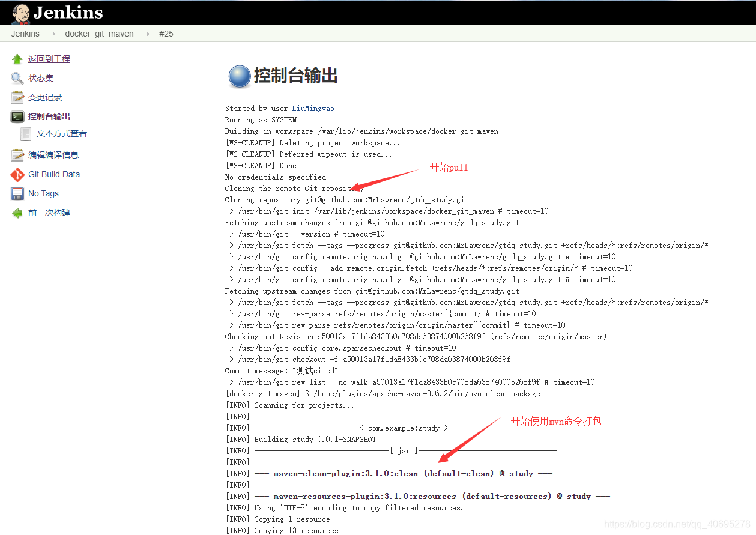Open No Tags sidebar link

click(43, 193)
